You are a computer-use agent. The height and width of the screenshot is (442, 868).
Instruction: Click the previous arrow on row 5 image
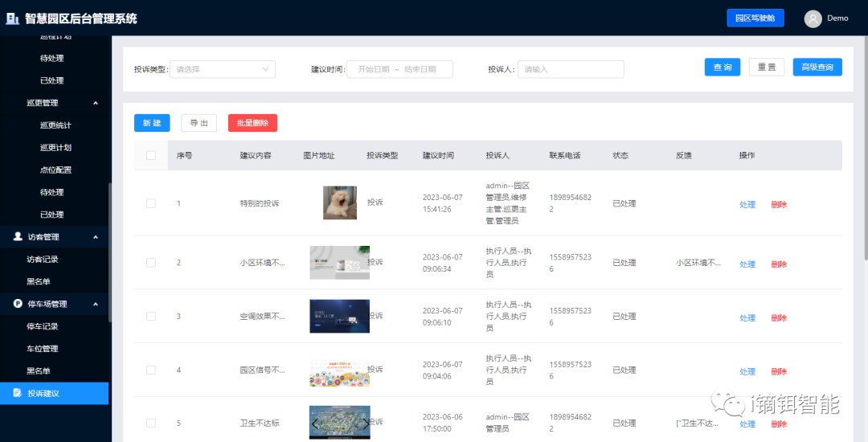(x=315, y=424)
